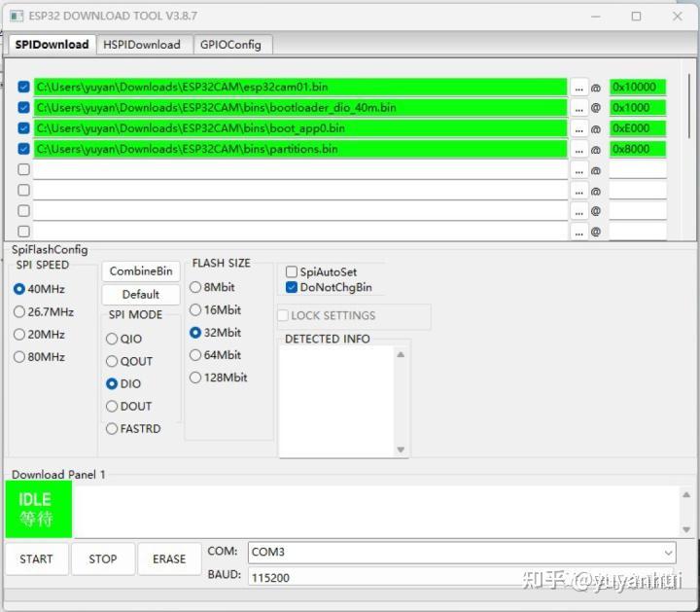The image size is (700, 612).
Task: Choose 64Mbit flash size
Action: [216, 355]
